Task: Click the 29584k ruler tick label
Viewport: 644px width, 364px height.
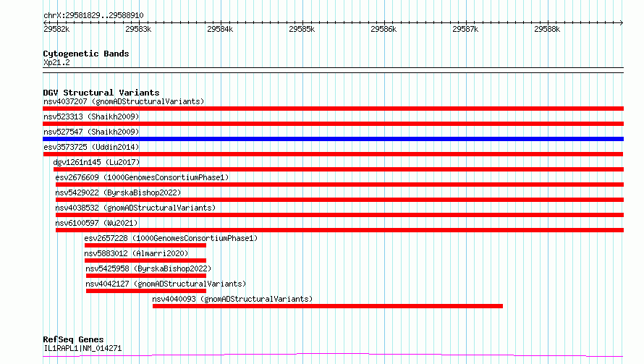Action: pyautogui.click(x=220, y=29)
